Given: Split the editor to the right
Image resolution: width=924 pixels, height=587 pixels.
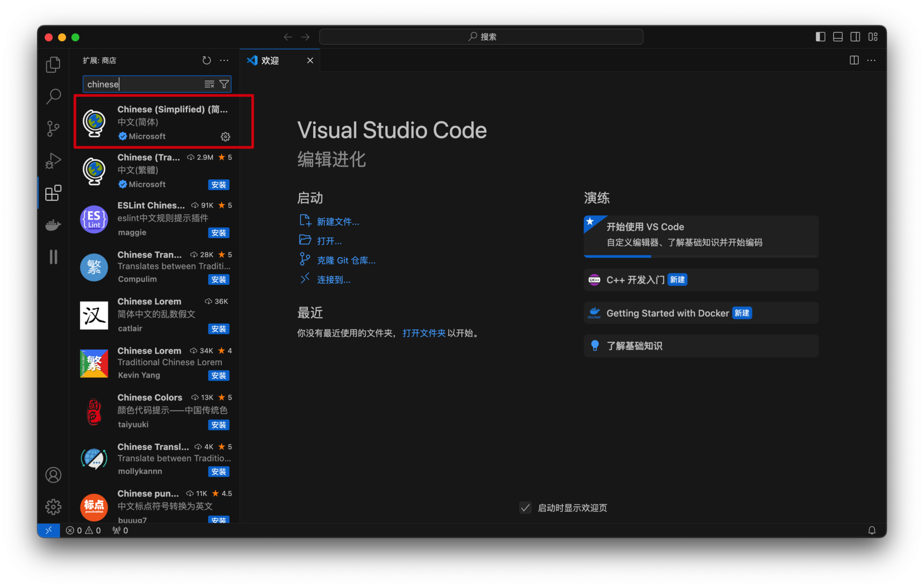Looking at the screenshot, I should pyautogui.click(x=854, y=60).
